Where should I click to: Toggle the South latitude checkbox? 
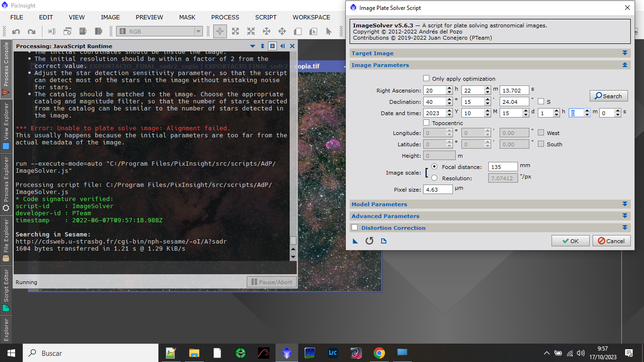click(x=541, y=144)
